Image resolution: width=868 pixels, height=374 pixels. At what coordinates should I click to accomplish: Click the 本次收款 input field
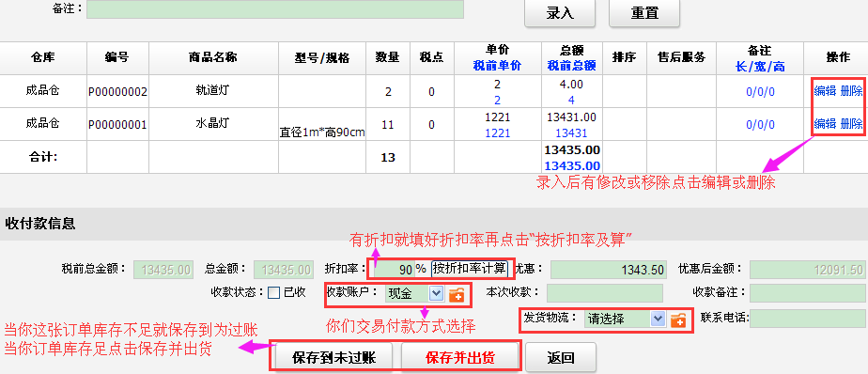tap(605, 294)
